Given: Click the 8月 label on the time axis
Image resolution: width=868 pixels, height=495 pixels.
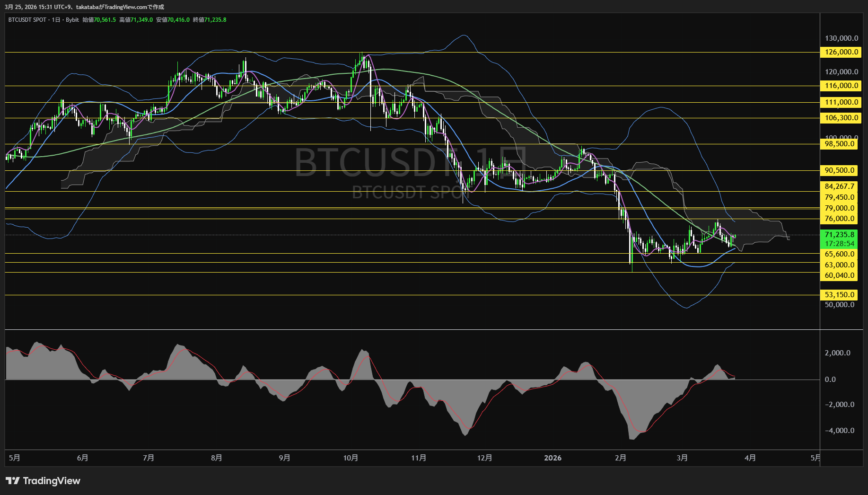Looking at the screenshot, I should pos(216,458).
